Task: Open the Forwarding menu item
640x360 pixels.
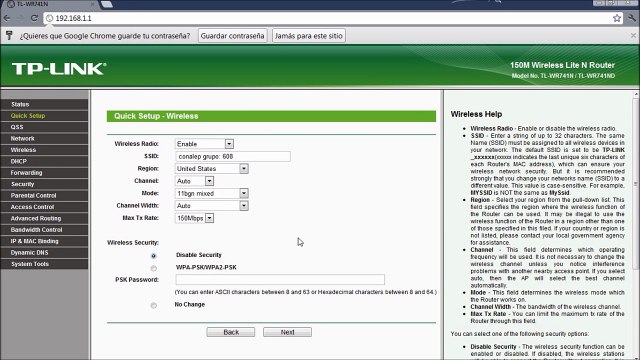Action: (44, 173)
